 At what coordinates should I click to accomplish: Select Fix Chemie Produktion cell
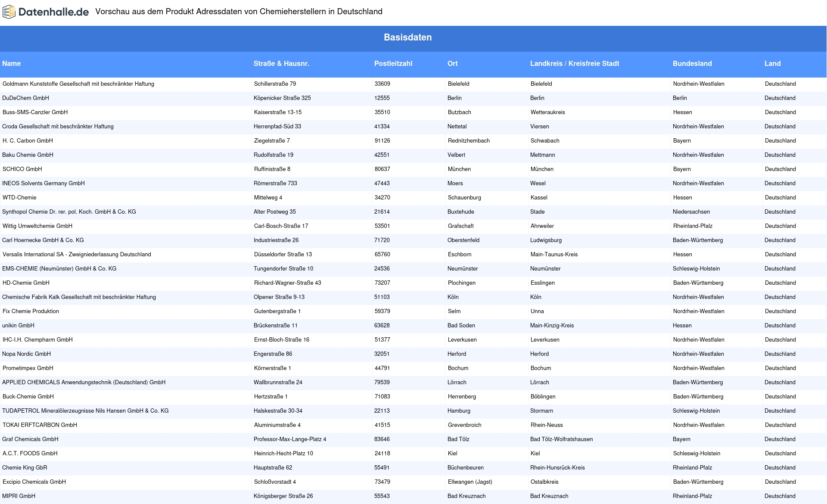tap(31, 311)
